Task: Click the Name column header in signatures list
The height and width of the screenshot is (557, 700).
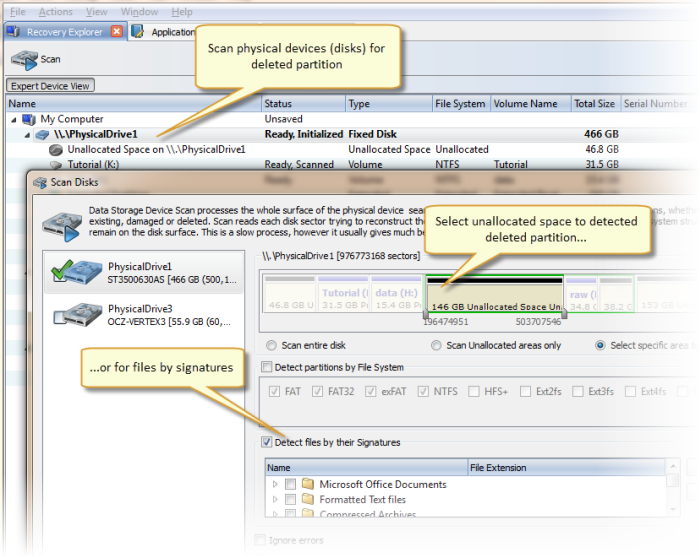Action: coord(366,468)
